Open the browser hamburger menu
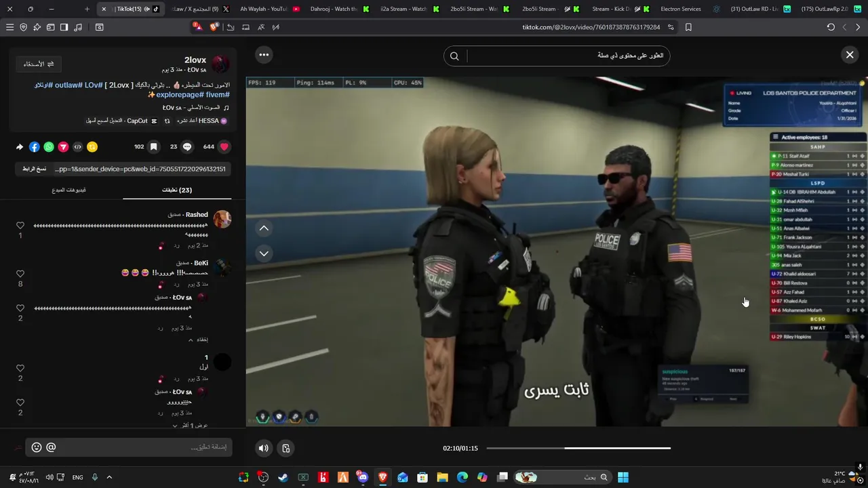The image size is (868, 488). [x=9, y=27]
